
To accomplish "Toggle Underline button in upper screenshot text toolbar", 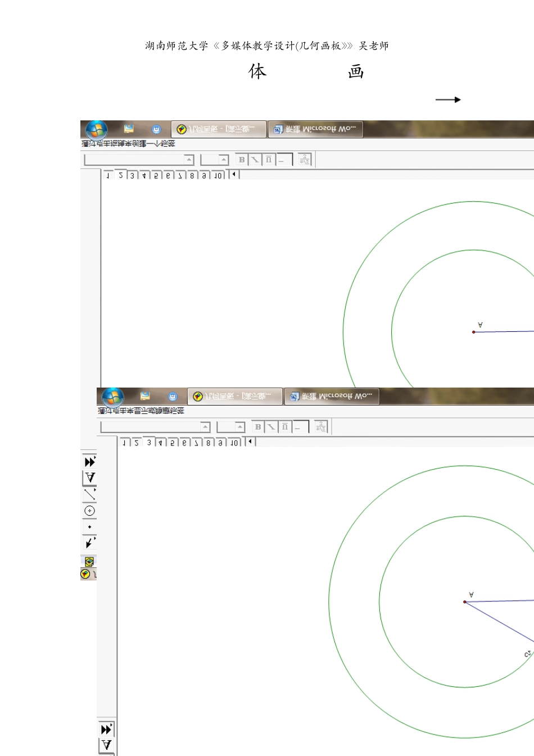I will coord(269,160).
